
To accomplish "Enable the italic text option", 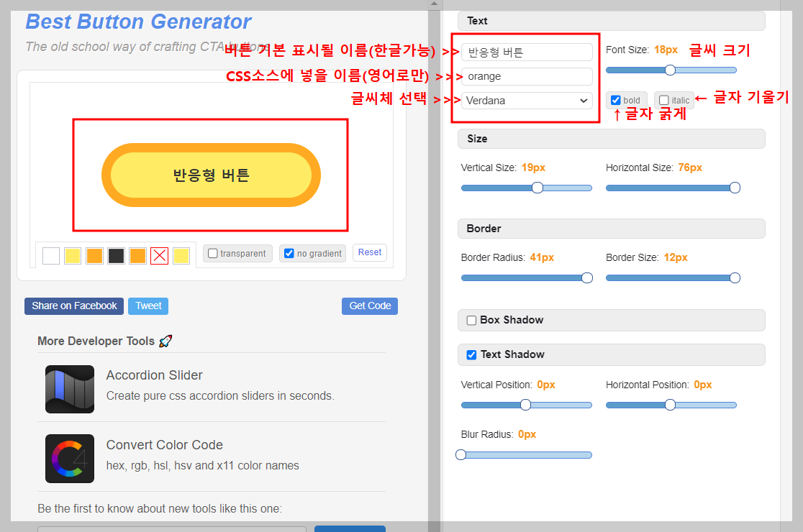I will [663, 100].
